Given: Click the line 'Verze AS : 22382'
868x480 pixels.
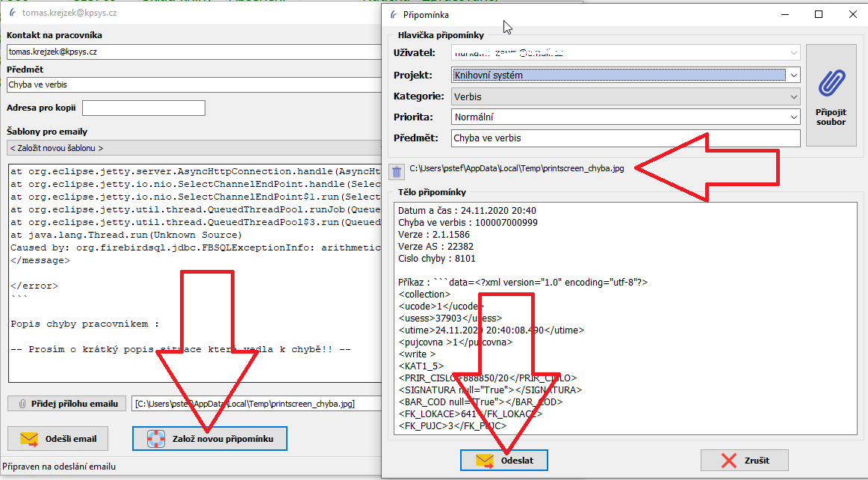Looking at the screenshot, I should [435, 247].
